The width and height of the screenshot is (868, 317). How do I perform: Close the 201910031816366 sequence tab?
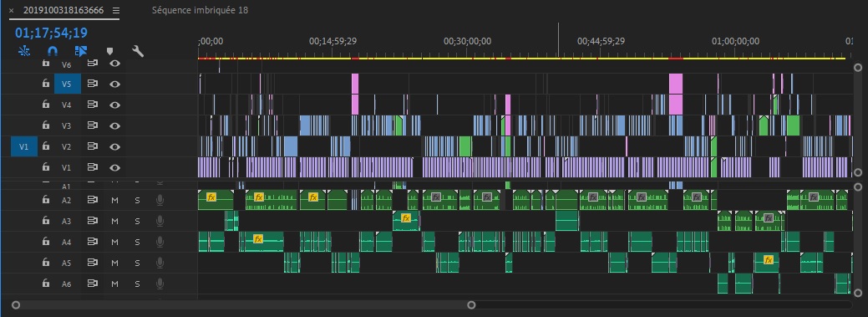[x=11, y=11]
